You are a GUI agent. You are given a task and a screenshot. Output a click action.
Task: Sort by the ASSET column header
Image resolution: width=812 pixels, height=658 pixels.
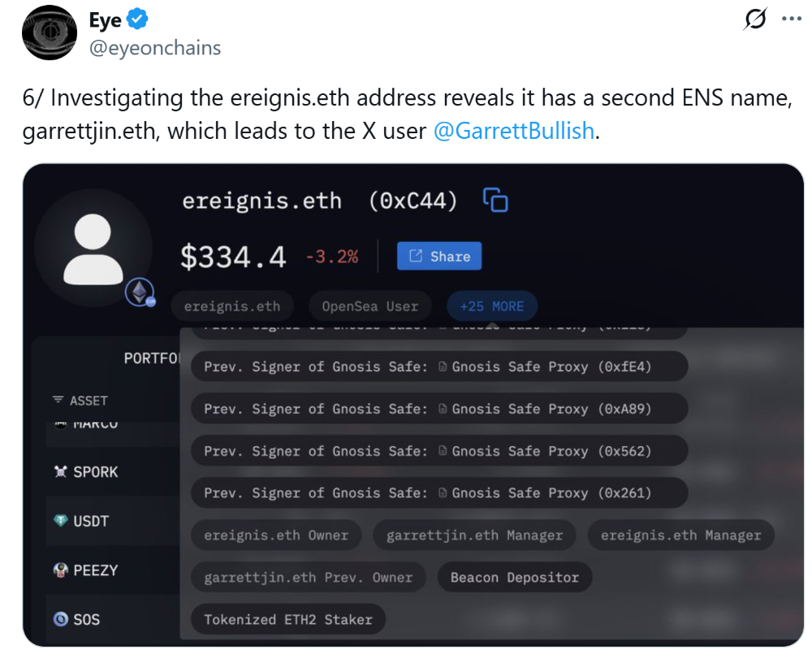(x=80, y=400)
